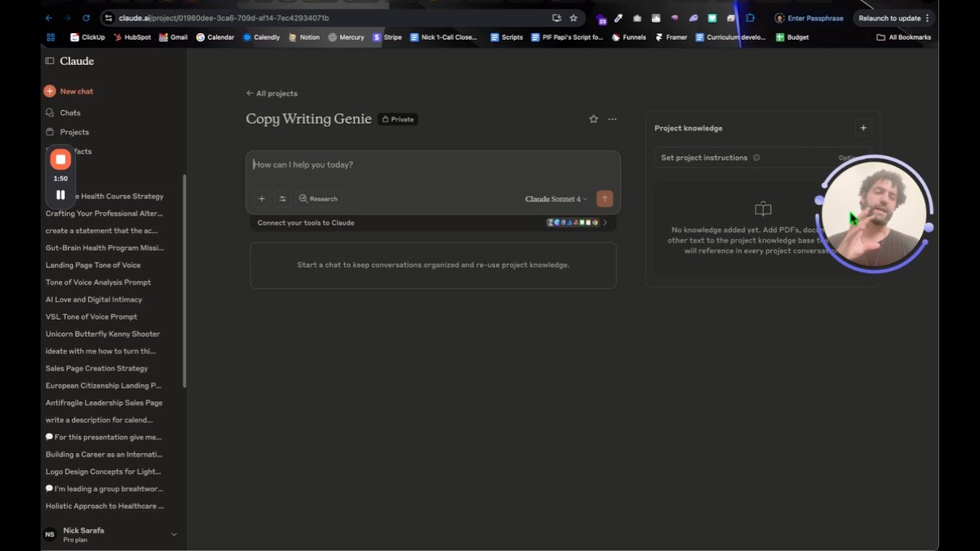Expand Connect your tools to Claude
The image size is (980, 551).
point(433,223)
